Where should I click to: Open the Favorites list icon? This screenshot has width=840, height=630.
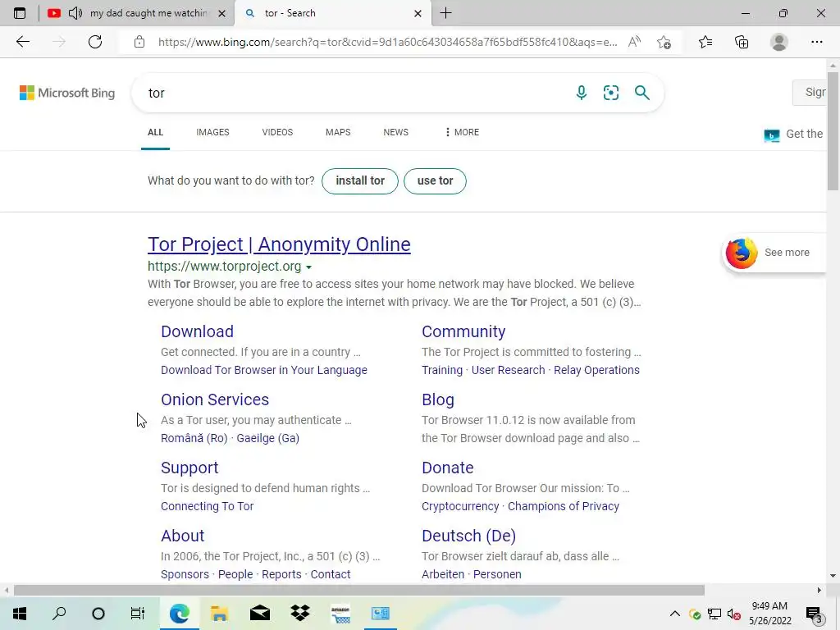pos(705,42)
